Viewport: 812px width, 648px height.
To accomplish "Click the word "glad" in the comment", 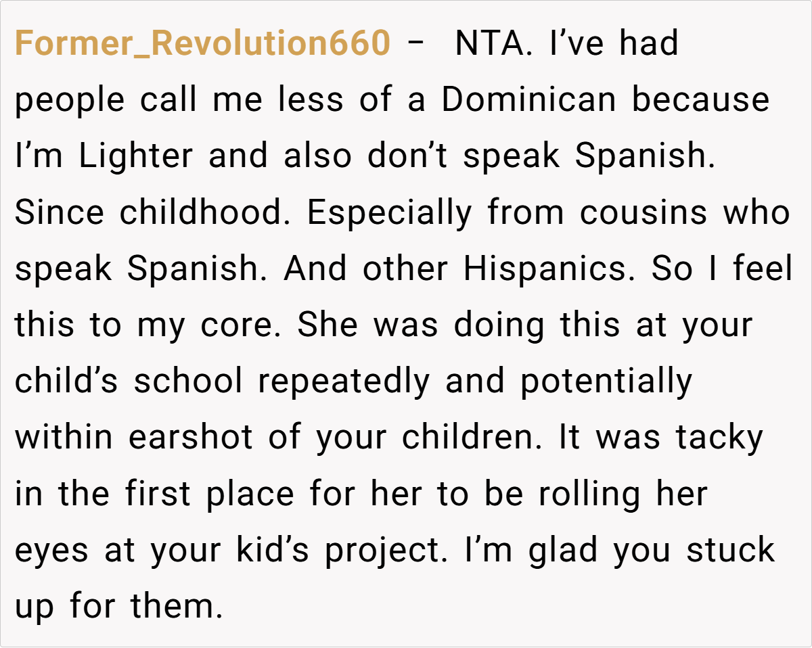I will (563, 550).
